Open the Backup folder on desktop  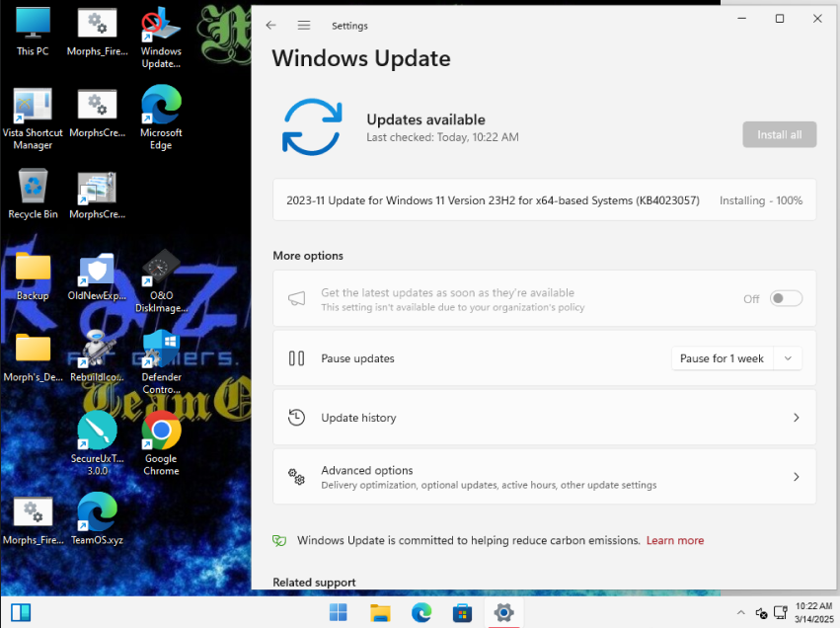point(33,275)
